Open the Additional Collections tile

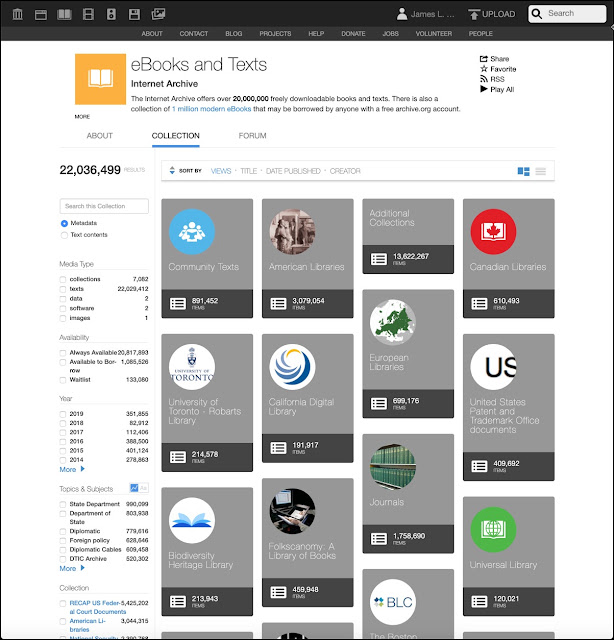pos(408,236)
